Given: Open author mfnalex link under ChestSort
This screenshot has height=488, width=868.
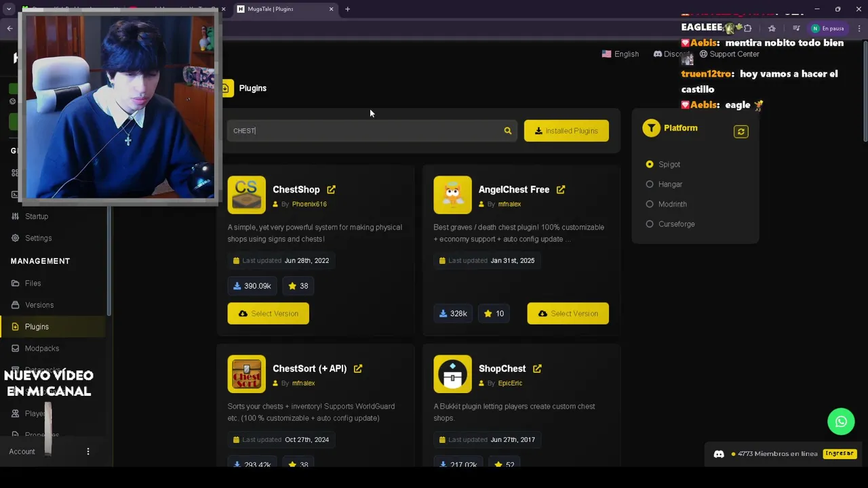Looking at the screenshot, I should 303,383.
